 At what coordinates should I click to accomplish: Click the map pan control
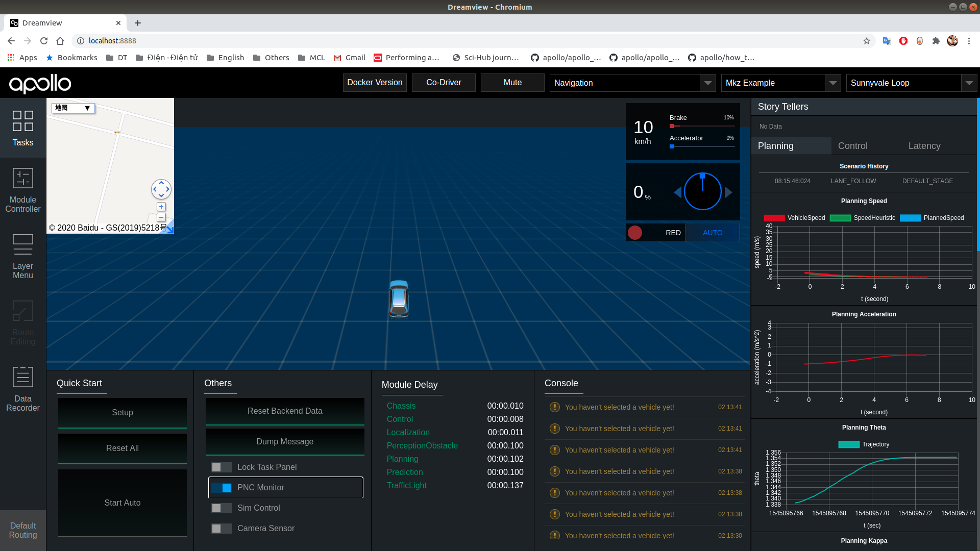pyautogui.click(x=161, y=189)
